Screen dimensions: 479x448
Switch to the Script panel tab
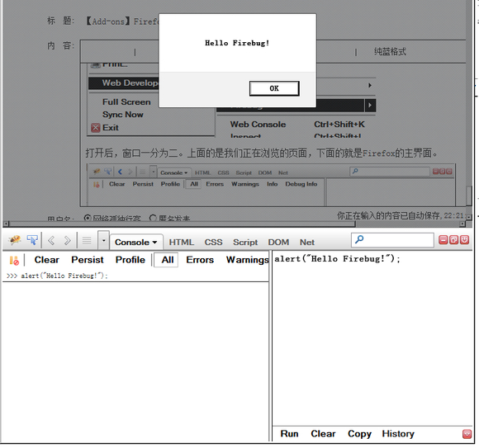pos(245,243)
